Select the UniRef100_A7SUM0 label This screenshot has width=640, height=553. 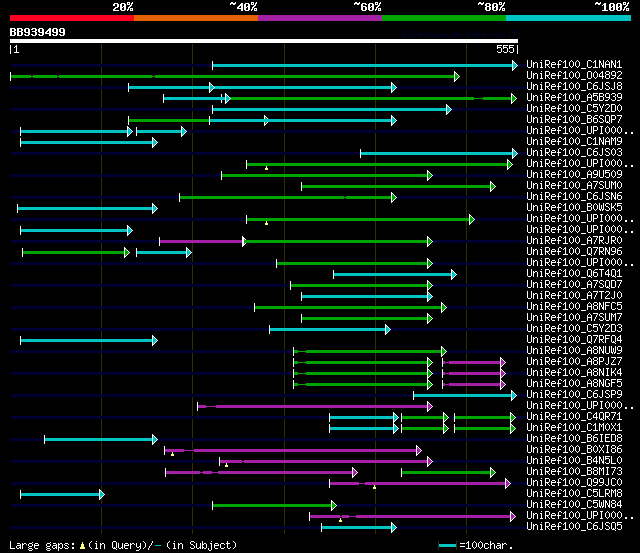pos(574,186)
